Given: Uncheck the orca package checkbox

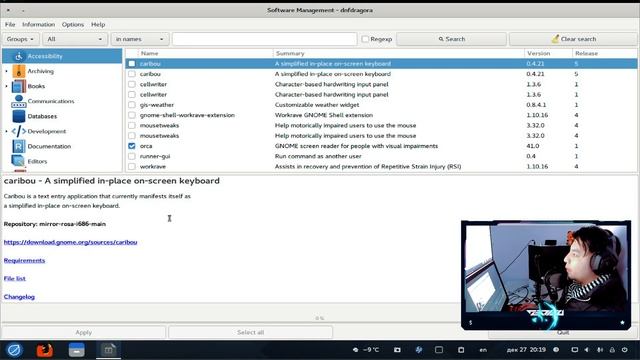Looking at the screenshot, I should coord(131,146).
